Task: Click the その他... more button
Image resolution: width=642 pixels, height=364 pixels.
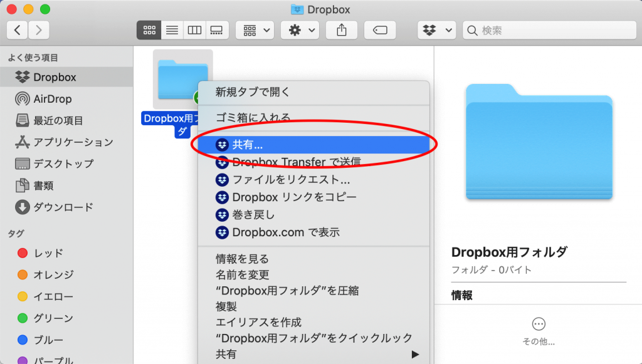Action: (539, 331)
